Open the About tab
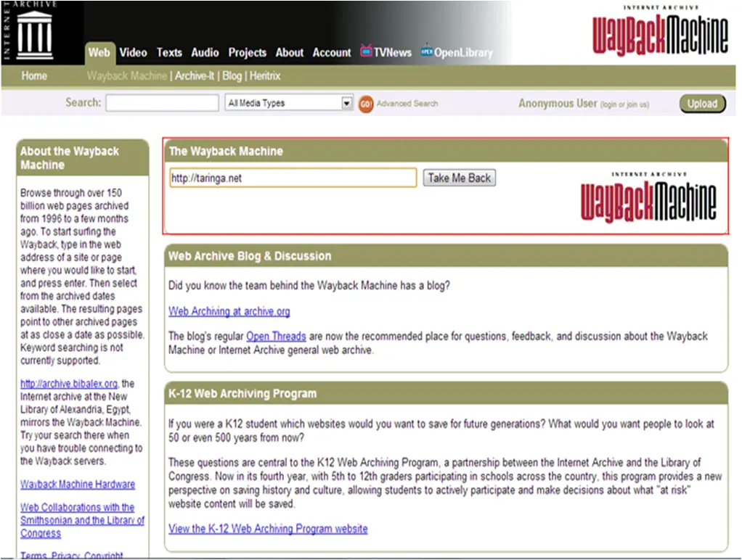Screen dimensions: 742x560 coord(290,52)
